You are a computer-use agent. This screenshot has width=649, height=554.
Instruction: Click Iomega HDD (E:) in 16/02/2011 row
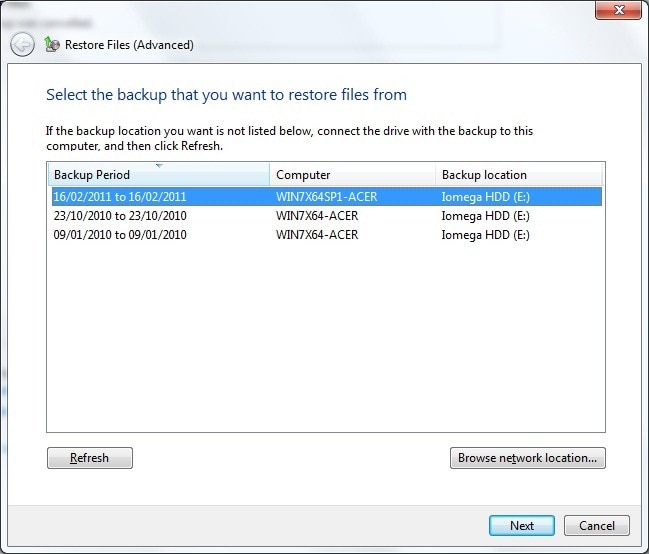pos(486,197)
